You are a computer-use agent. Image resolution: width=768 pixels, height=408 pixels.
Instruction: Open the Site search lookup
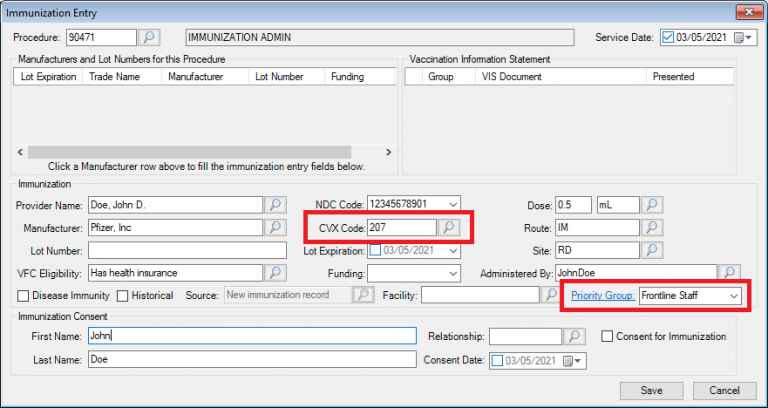(651, 249)
